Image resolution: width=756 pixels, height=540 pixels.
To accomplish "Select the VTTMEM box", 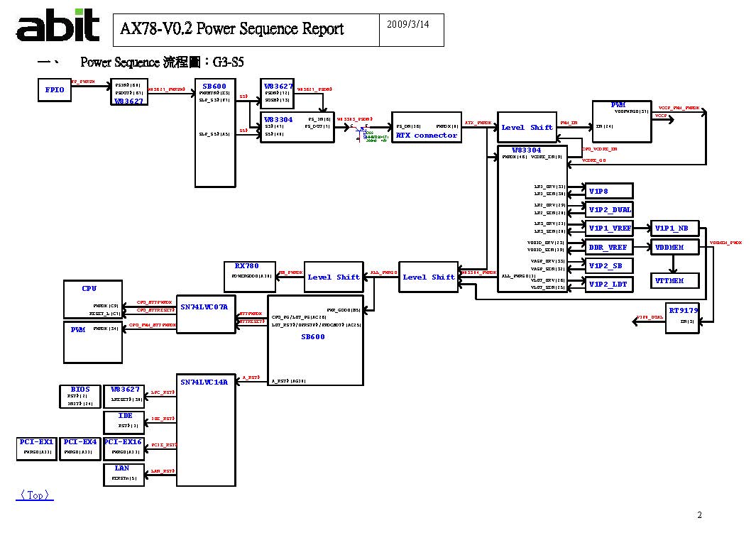I will (675, 281).
